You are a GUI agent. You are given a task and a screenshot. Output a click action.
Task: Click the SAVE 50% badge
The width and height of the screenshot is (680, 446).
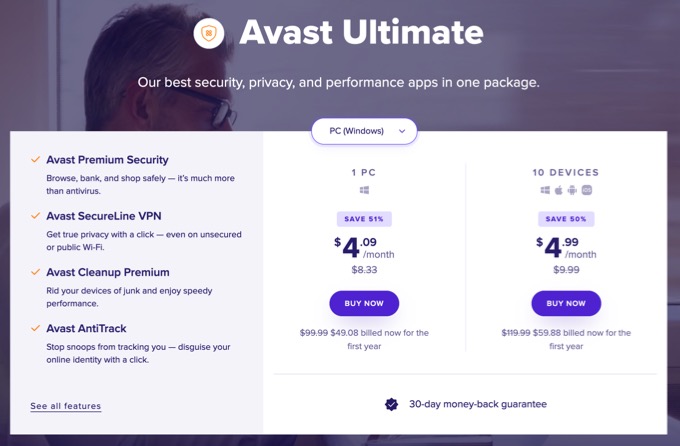(566, 218)
